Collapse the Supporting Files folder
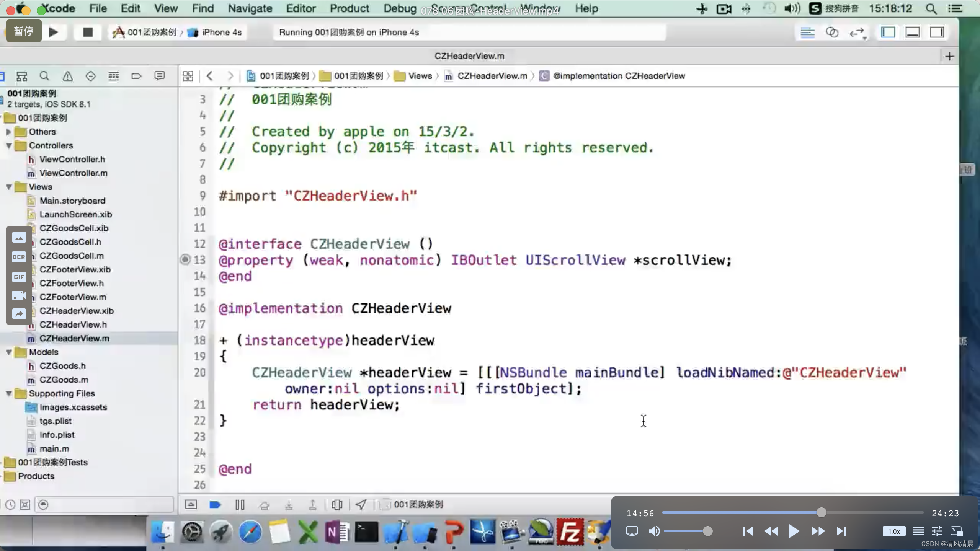980x551 pixels. point(8,394)
